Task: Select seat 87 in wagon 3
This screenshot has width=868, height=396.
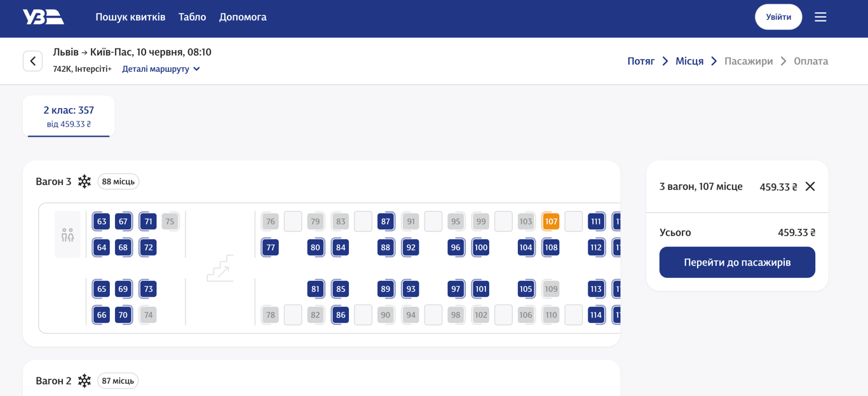Action: (x=385, y=222)
